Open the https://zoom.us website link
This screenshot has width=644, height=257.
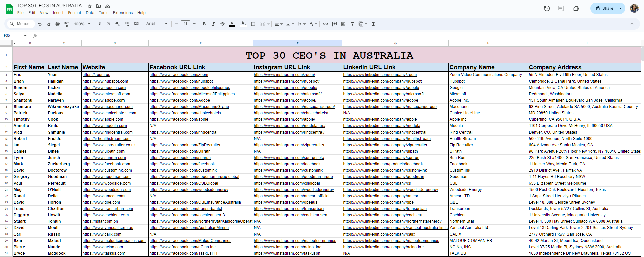[x=96, y=75]
